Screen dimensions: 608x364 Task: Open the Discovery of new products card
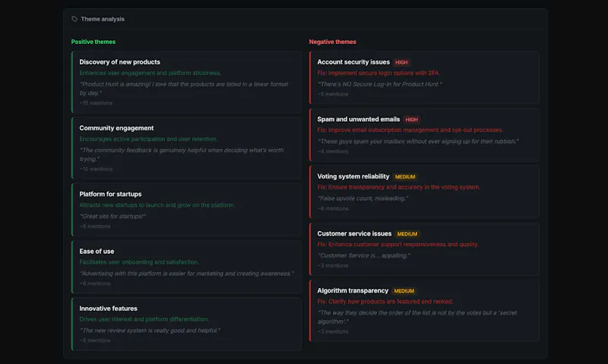click(186, 82)
